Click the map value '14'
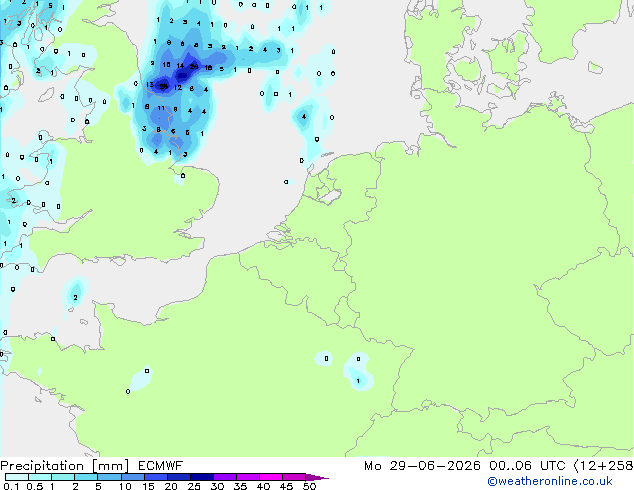634x490 pixels. click(180, 65)
